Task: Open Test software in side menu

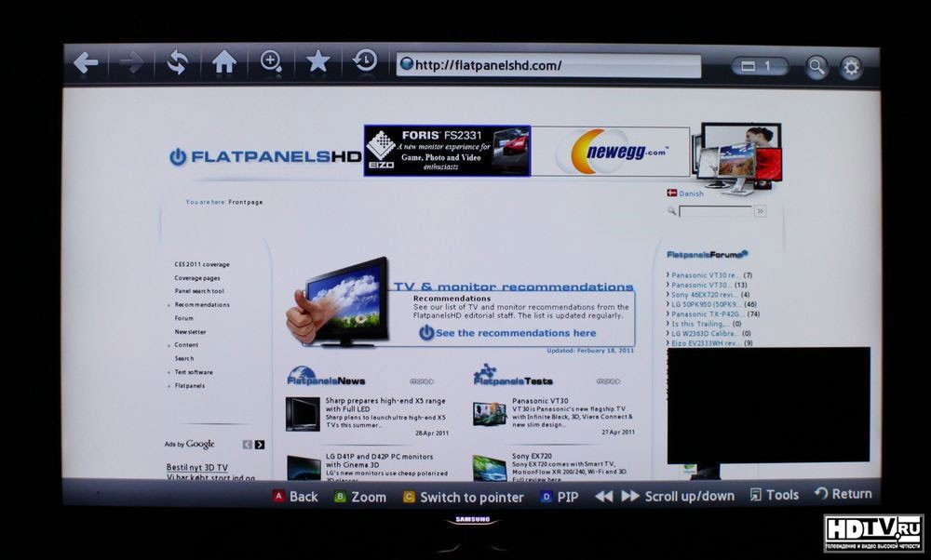Action: pyautogui.click(x=193, y=372)
